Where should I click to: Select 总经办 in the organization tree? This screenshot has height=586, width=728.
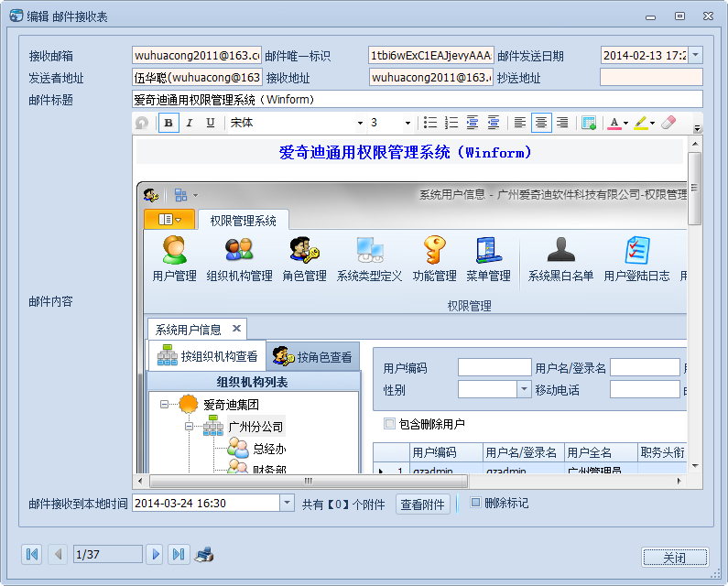269,449
